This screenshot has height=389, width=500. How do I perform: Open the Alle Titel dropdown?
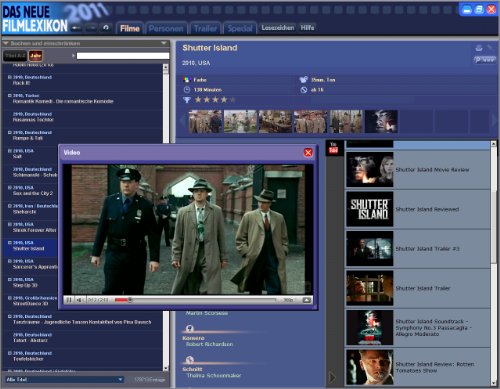pos(64,379)
